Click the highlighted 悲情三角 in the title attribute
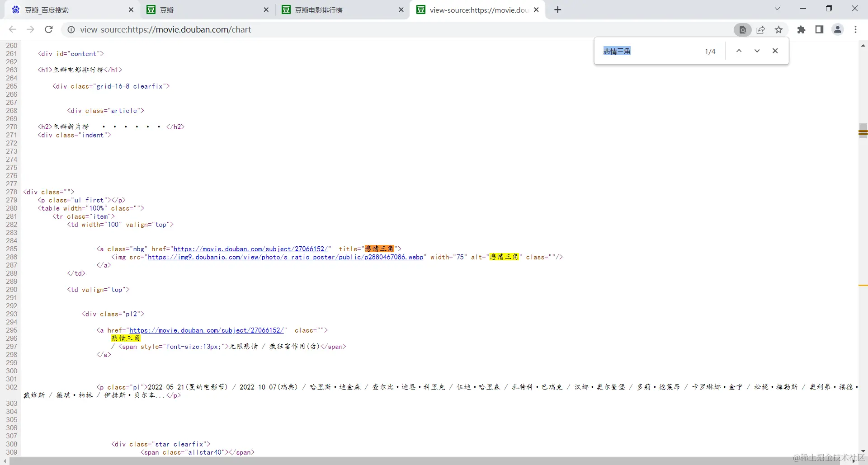868x465 pixels. pos(379,249)
